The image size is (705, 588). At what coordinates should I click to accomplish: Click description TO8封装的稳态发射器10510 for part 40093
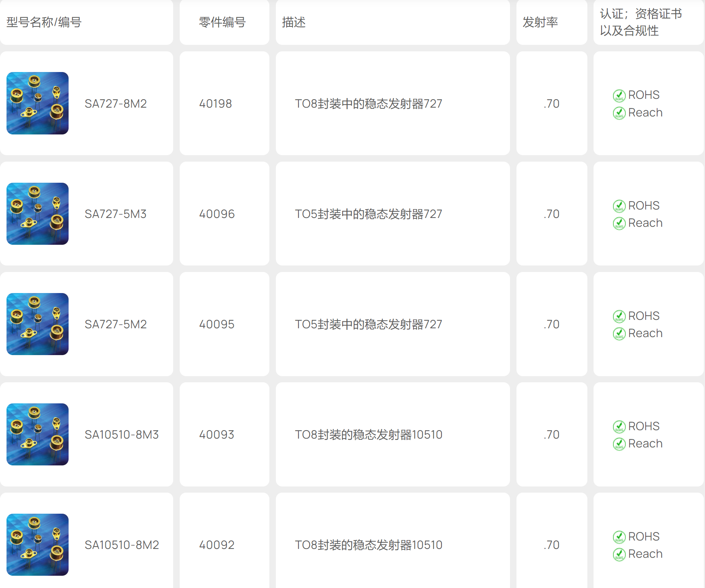coord(369,435)
